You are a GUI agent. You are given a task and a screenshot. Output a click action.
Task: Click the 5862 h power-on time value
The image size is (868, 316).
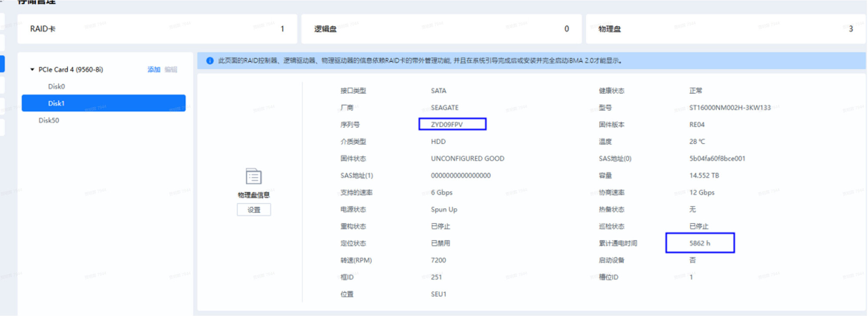click(700, 243)
